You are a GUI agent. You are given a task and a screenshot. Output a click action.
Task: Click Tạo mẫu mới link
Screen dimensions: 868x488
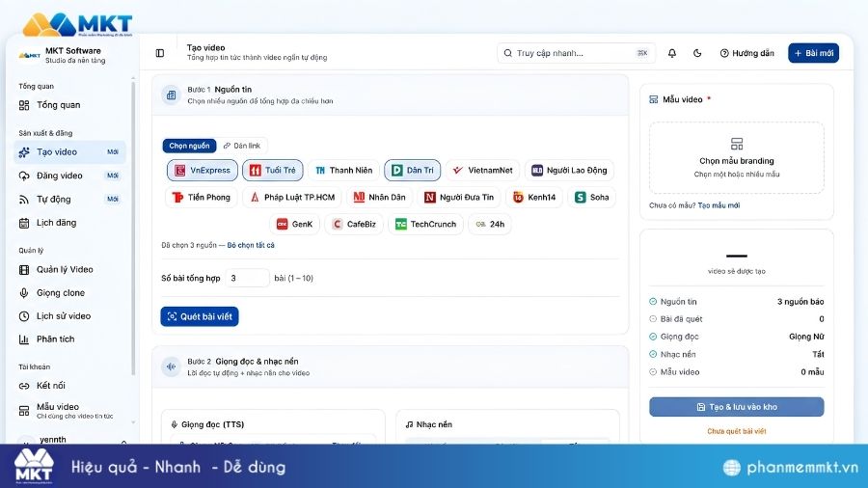coord(719,205)
